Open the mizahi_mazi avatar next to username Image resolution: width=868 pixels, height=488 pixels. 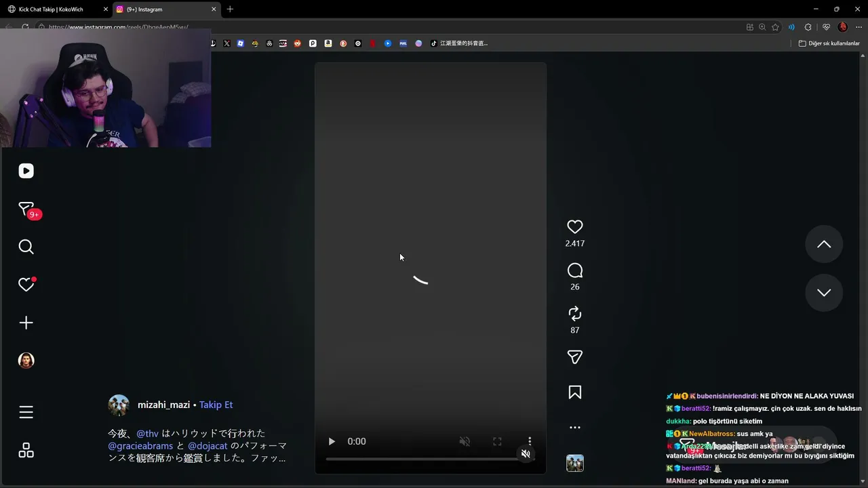pos(119,405)
